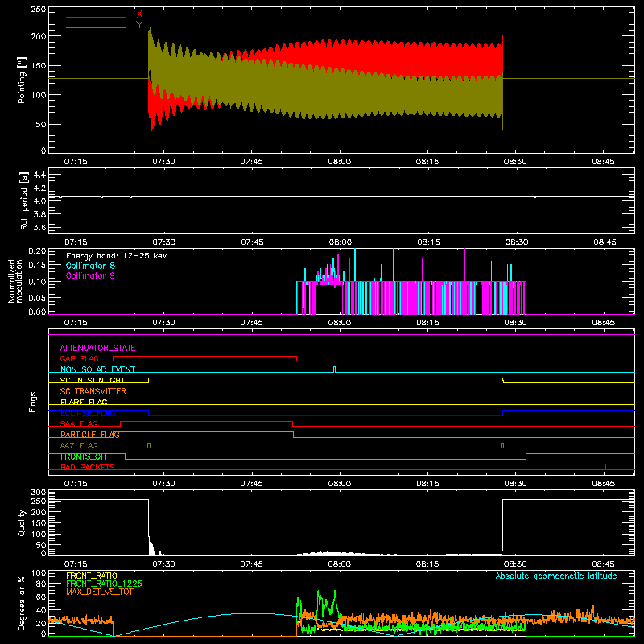Screen dimensions: 644x644
Task: Select the NON_SOLAR_EVENT flag label
Action: click(97, 369)
